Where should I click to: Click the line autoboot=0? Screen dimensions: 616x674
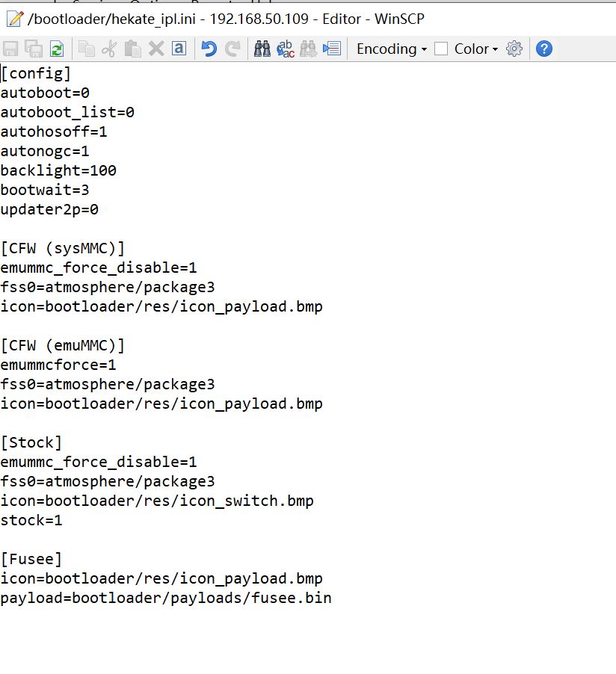click(45, 93)
